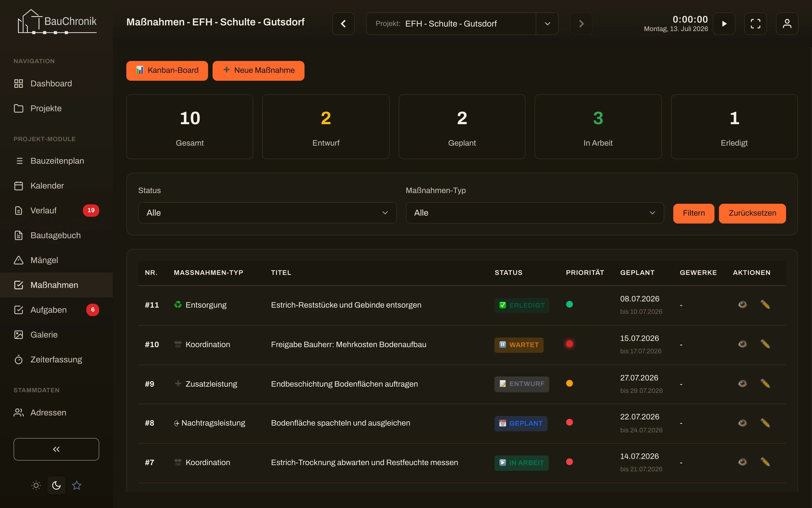
Task: Expand the Projekt selector dropdown arrow
Action: coord(547,23)
